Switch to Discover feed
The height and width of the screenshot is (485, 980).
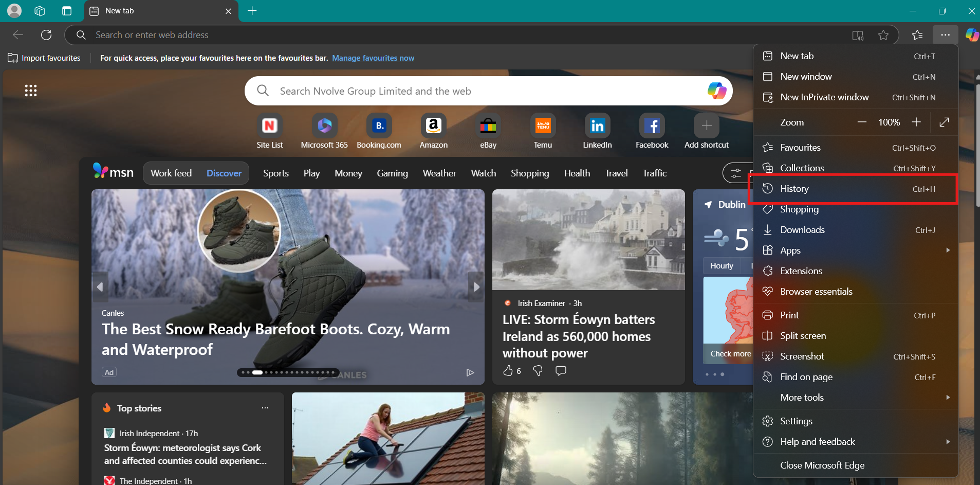pos(224,173)
